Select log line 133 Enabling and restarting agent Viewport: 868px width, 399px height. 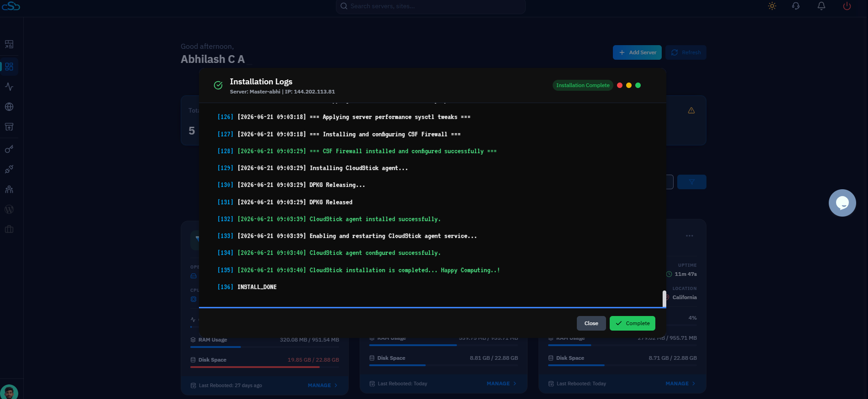347,236
